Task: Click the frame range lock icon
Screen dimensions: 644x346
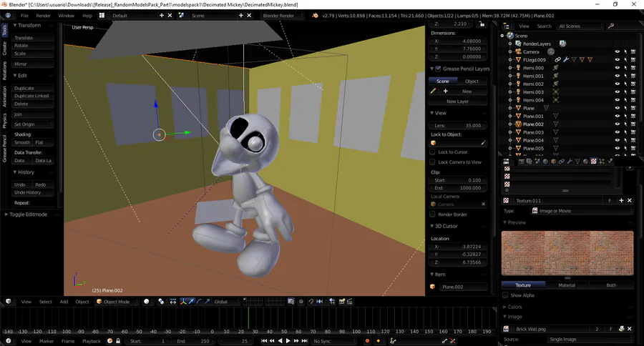Action: point(118,341)
